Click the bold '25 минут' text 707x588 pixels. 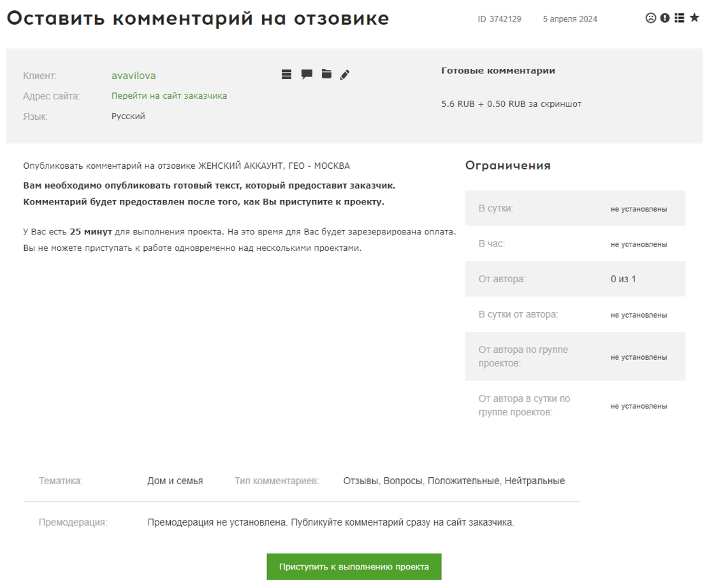pos(91,232)
